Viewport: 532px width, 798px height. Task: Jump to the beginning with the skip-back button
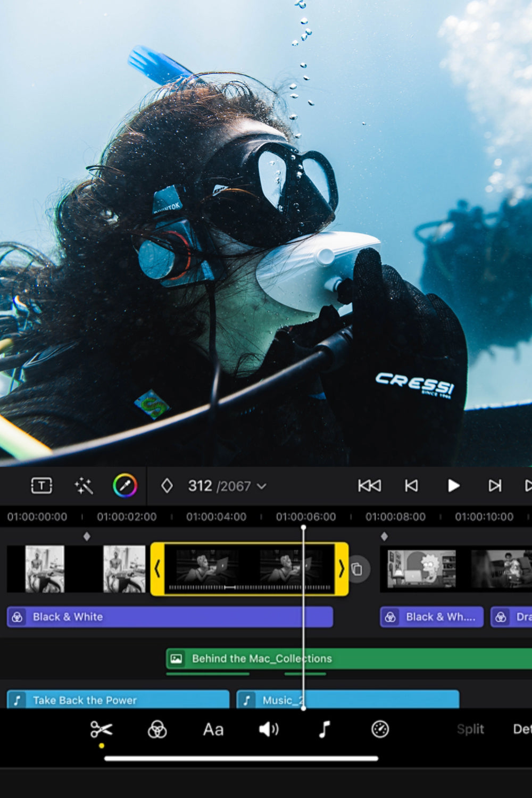[x=369, y=486]
